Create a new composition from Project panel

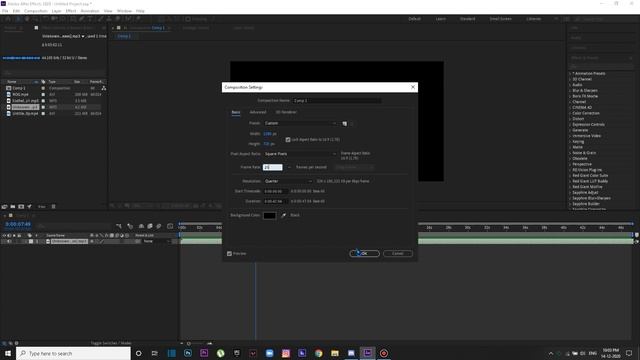pyautogui.click(x=21, y=207)
